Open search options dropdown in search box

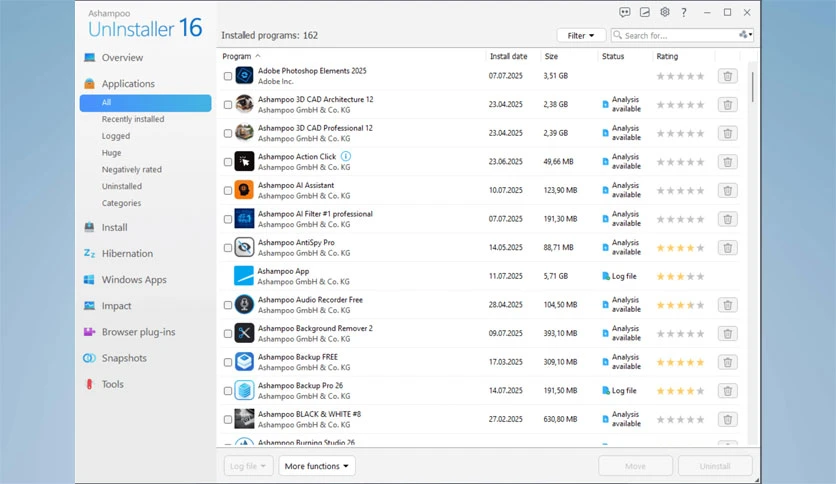746,35
